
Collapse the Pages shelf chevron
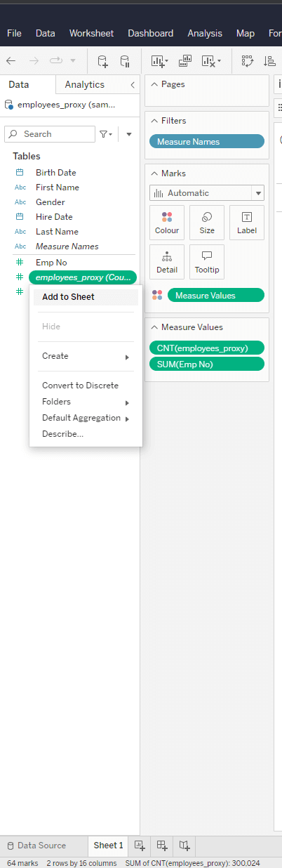(x=153, y=84)
